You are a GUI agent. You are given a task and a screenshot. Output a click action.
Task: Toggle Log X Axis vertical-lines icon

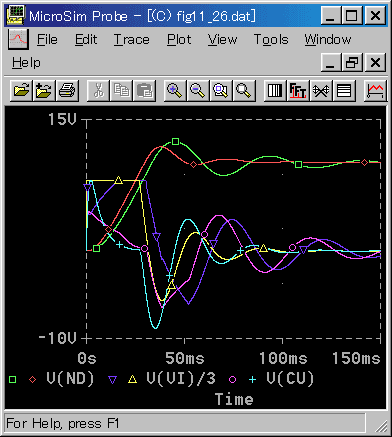pos(275,90)
